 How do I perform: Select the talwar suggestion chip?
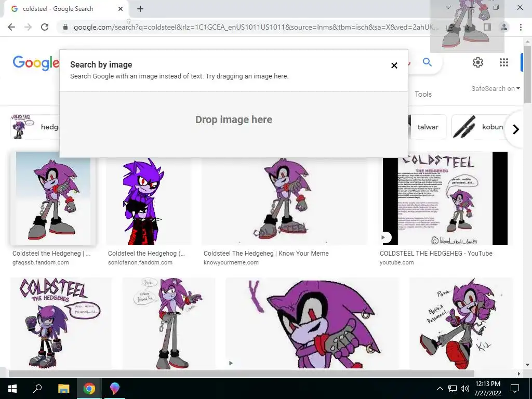(x=428, y=127)
